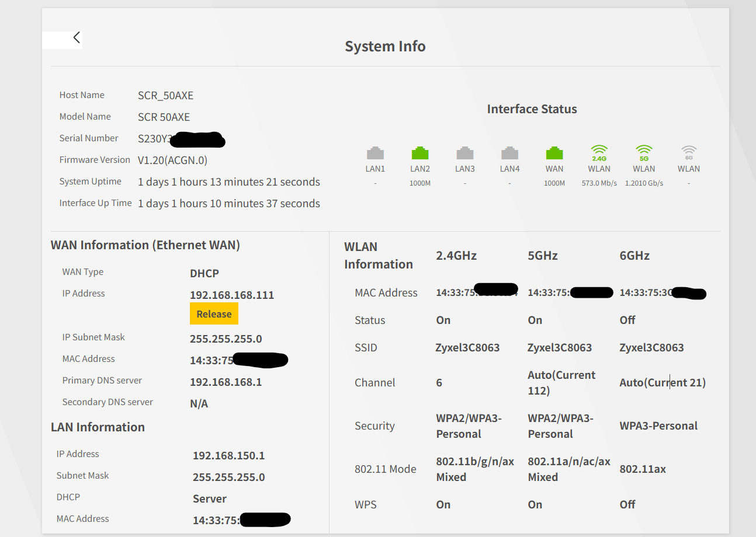
Task: Click the yellow Release button
Action: [x=214, y=313]
